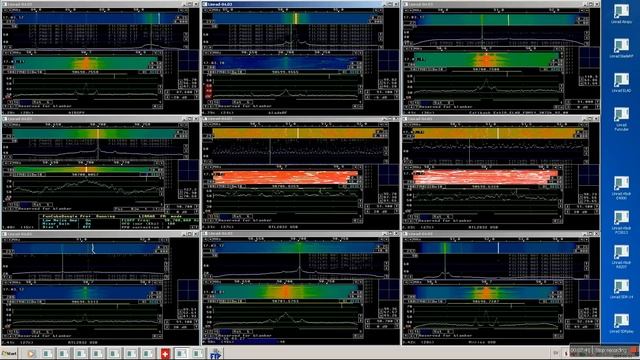The width and height of the screenshot is (640, 360).
Task: Select the highlighted active Linrad taskbar button
Action: [181, 353]
